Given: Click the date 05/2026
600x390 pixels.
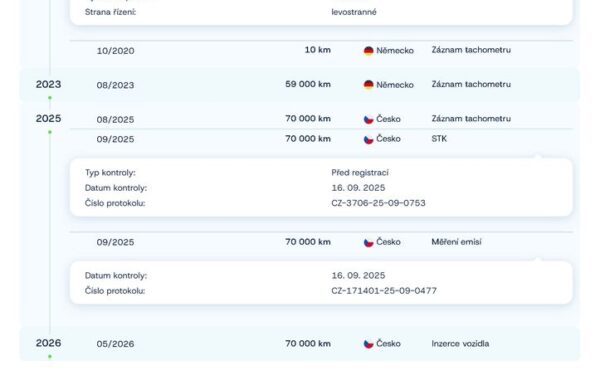Looking at the screenshot, I should tap(115, 344).
